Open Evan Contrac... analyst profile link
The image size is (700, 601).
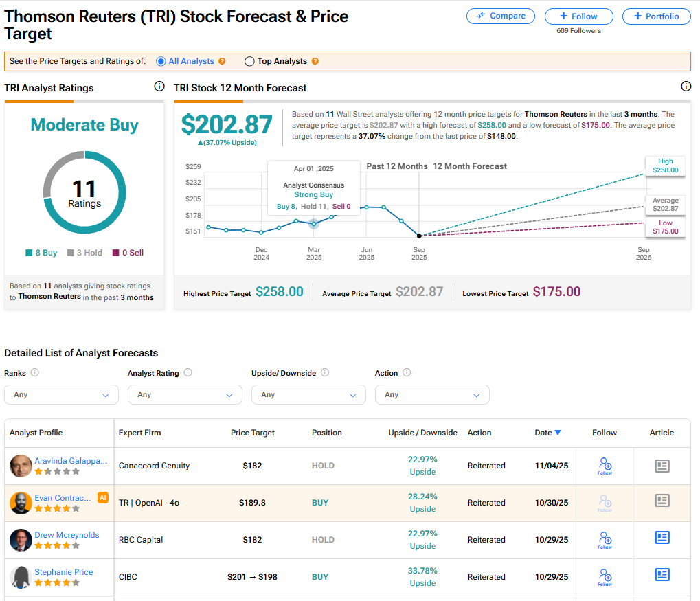point(63,498)
